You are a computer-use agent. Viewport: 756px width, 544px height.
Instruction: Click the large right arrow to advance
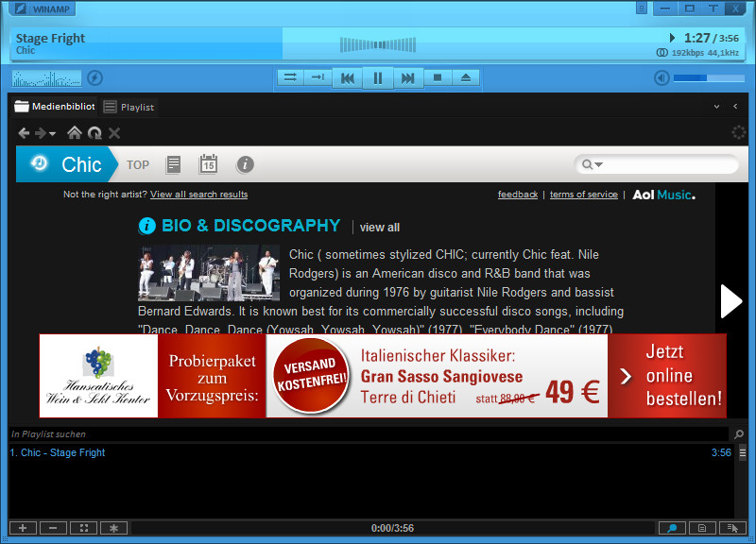pos(730,301)
